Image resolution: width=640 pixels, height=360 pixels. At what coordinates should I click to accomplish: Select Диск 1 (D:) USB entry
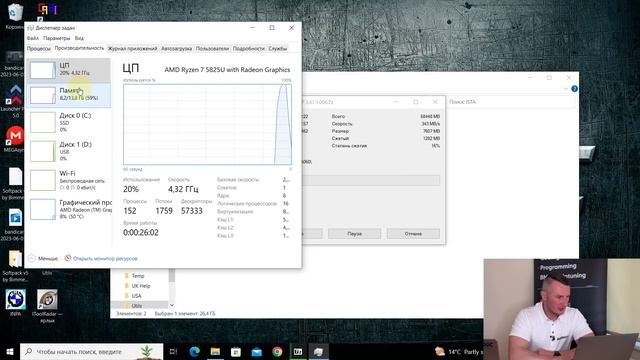click(x=68, y=151)
